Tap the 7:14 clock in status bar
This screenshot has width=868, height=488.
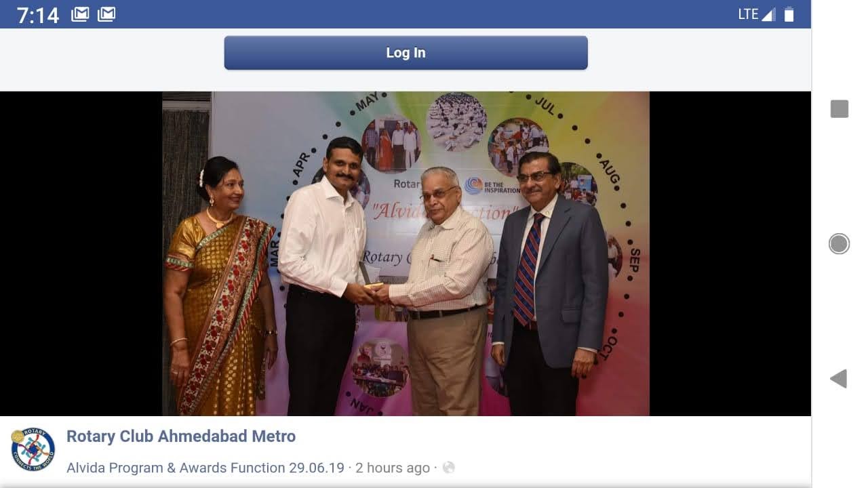tap(38, 15)
